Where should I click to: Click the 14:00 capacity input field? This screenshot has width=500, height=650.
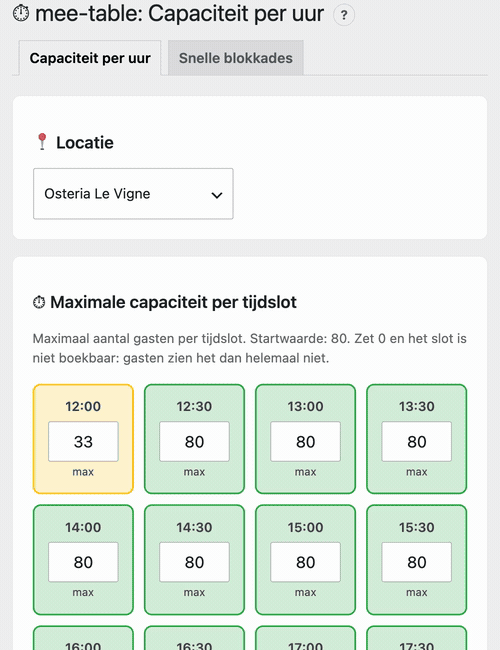coord(83,562)
